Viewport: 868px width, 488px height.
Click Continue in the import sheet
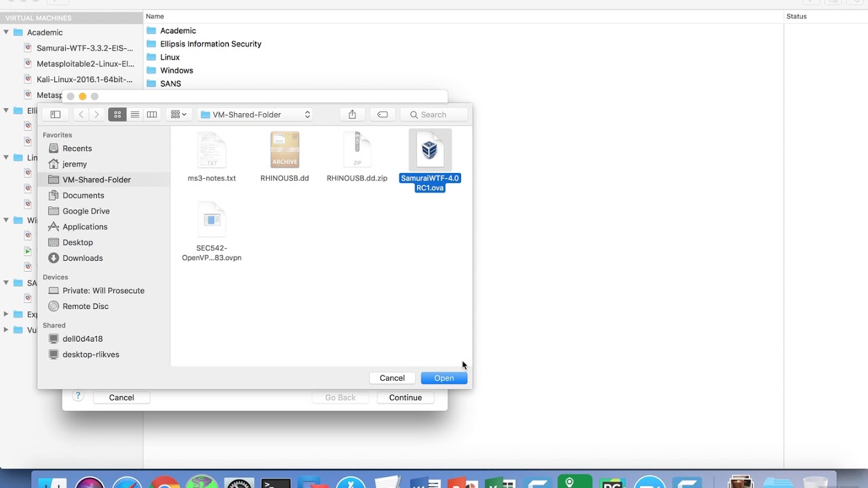406,397
